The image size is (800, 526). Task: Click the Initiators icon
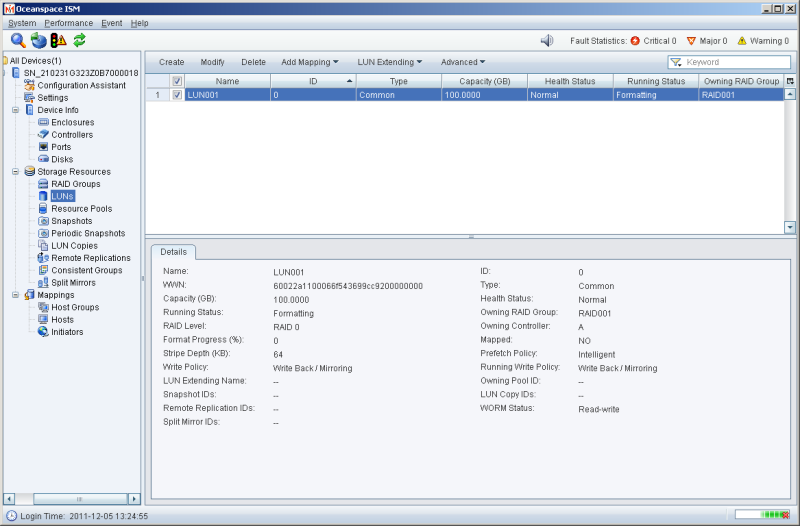(43, 332)
